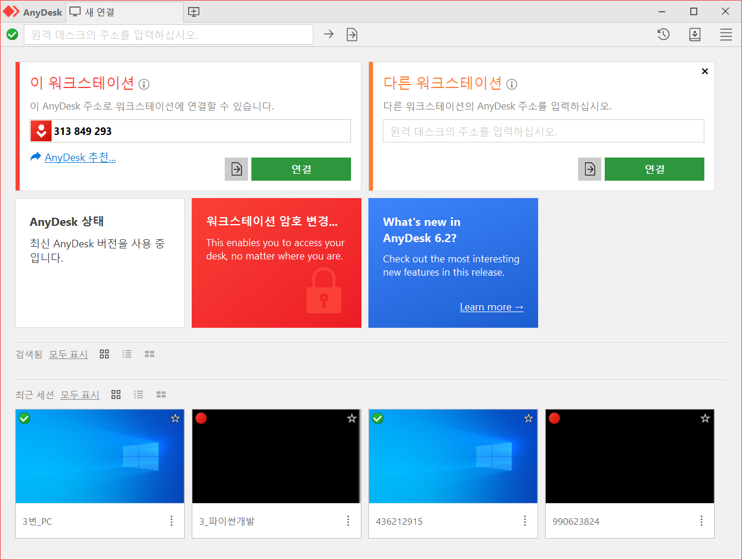Viewport: 742px width, 560px height.
Task: Open the 990623824 session thumbnail
Action: tap(630, 456)
